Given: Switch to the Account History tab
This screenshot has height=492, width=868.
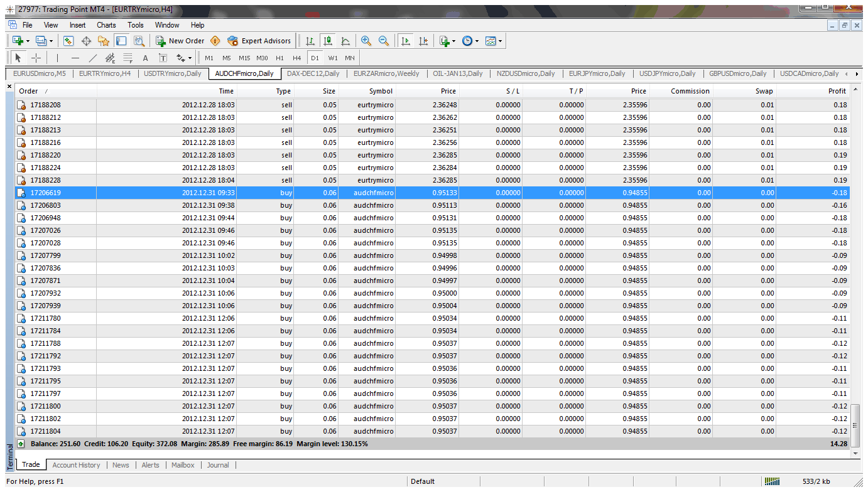Looking at the screenshot, I should [76, 465].
